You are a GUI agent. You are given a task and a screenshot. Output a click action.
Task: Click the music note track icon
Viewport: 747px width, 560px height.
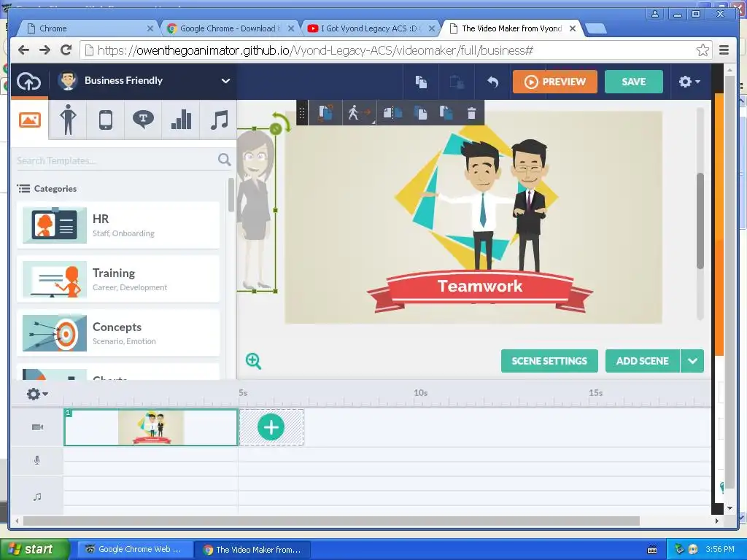(37, 497)
